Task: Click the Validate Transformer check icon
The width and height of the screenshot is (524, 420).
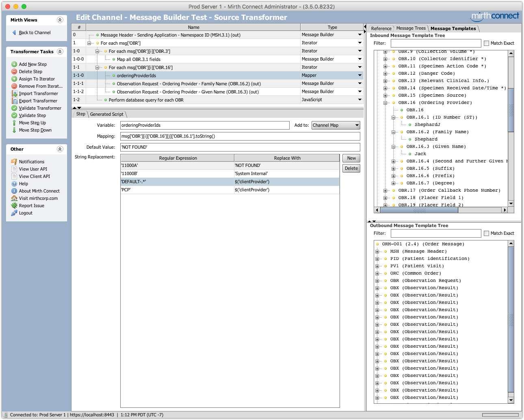Action: [14, 108]
